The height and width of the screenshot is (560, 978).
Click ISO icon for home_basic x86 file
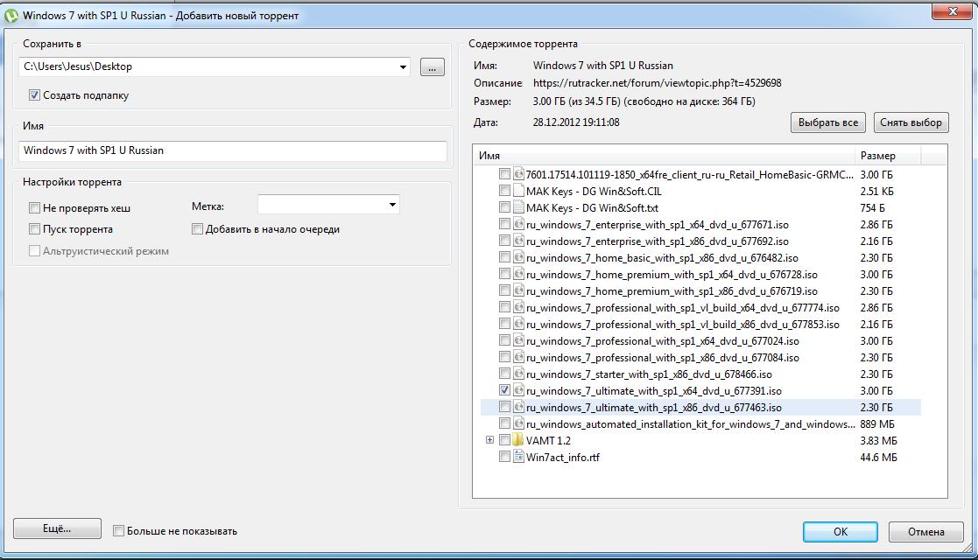[518, 257]
